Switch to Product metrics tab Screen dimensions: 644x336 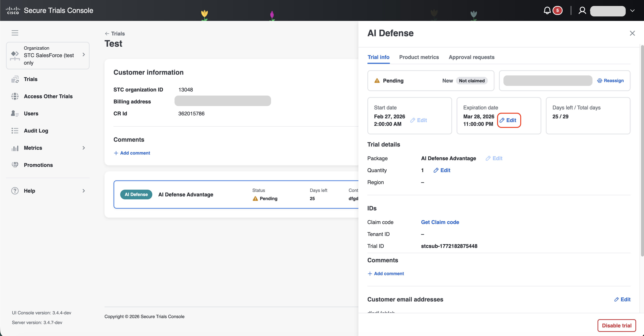(x=419, y=57)
